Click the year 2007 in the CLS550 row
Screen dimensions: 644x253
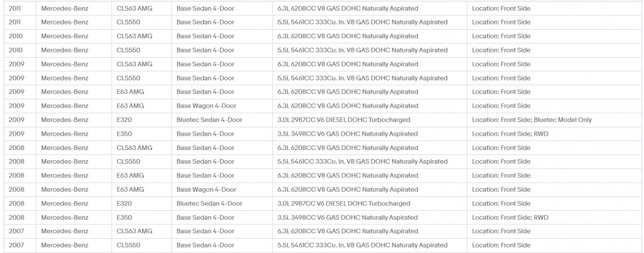pos(17,245)
